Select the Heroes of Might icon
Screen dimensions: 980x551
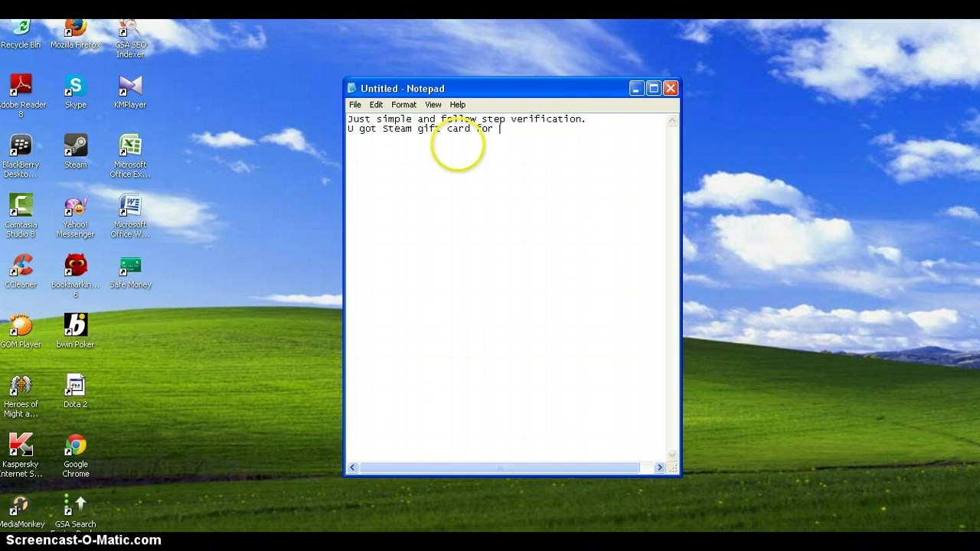pos(21,396)
